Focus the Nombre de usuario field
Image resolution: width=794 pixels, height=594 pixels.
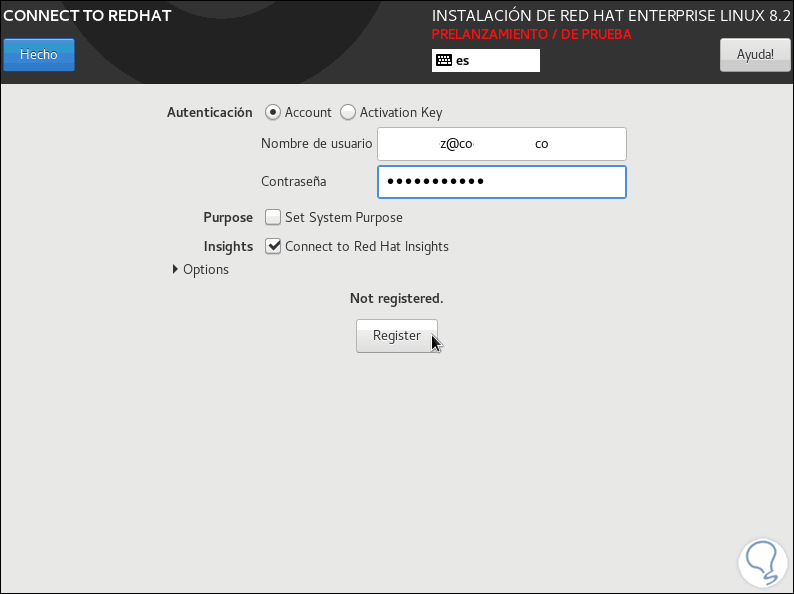tap(502, 144)
